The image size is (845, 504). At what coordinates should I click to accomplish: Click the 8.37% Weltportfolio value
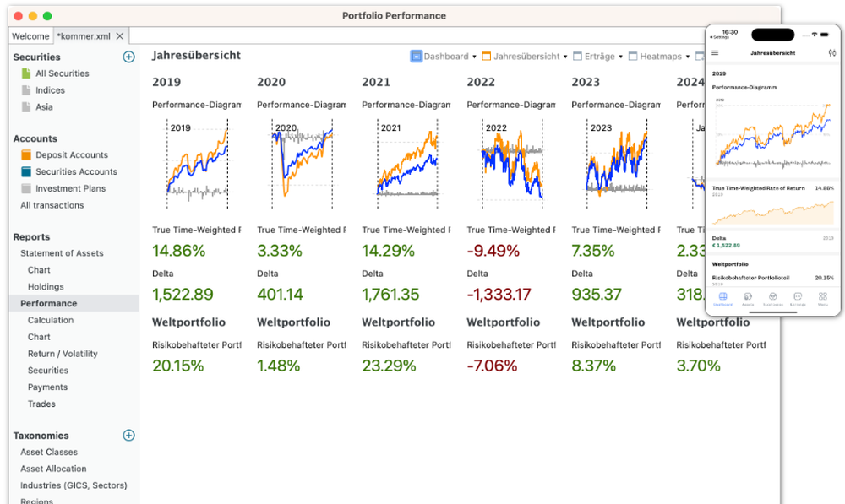pyautogui.click(x=593, y=366)
